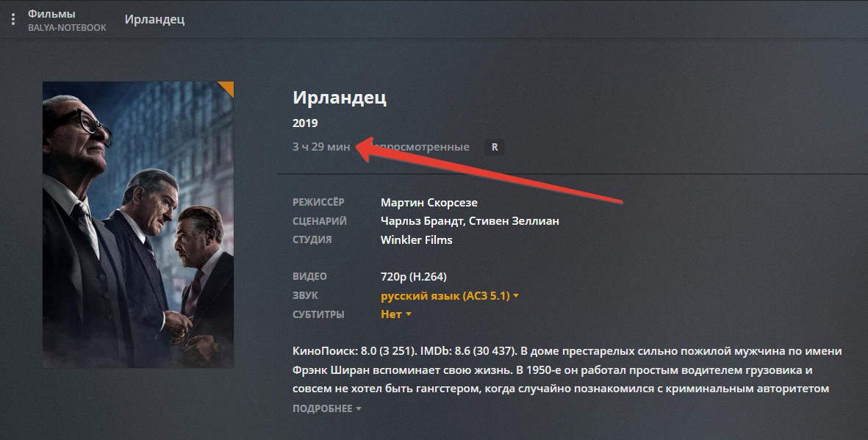Open the audio track dropdown arrow

[x=516, y=296]
